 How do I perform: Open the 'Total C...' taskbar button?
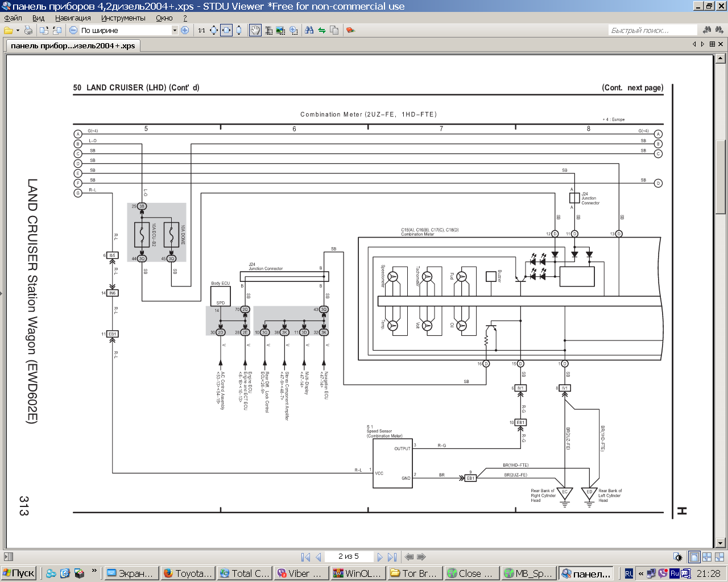pyautogui.click(x=245, y=573)
